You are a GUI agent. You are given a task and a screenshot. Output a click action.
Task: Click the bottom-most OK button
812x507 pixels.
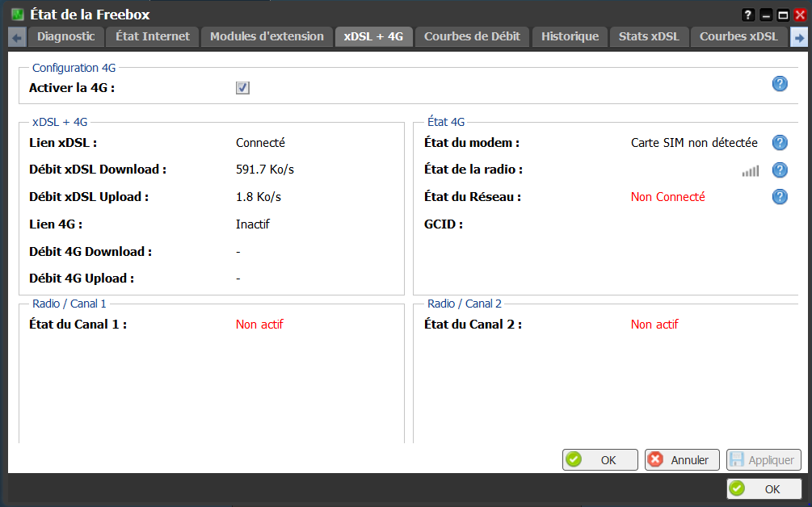764,489
